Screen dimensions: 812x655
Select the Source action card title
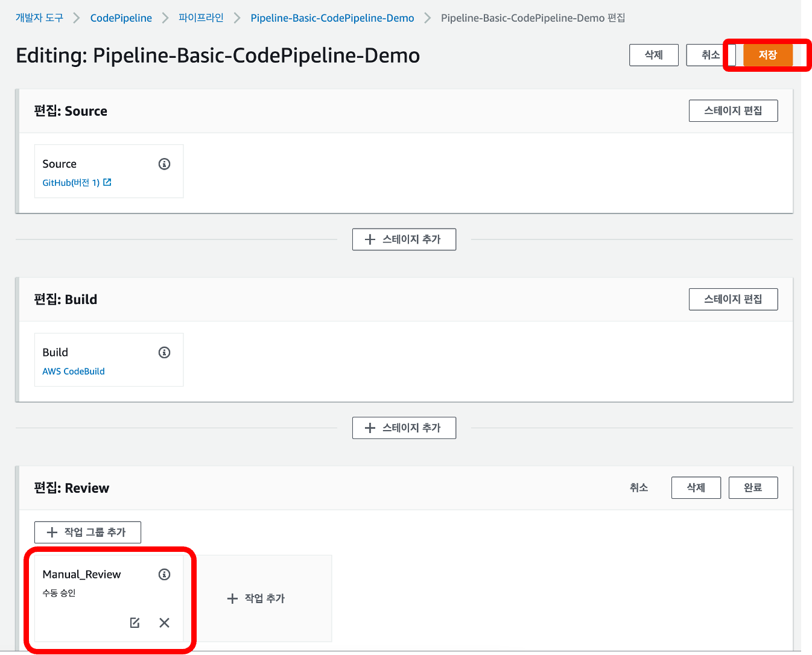pyautogui.click(x=60, y=164)
